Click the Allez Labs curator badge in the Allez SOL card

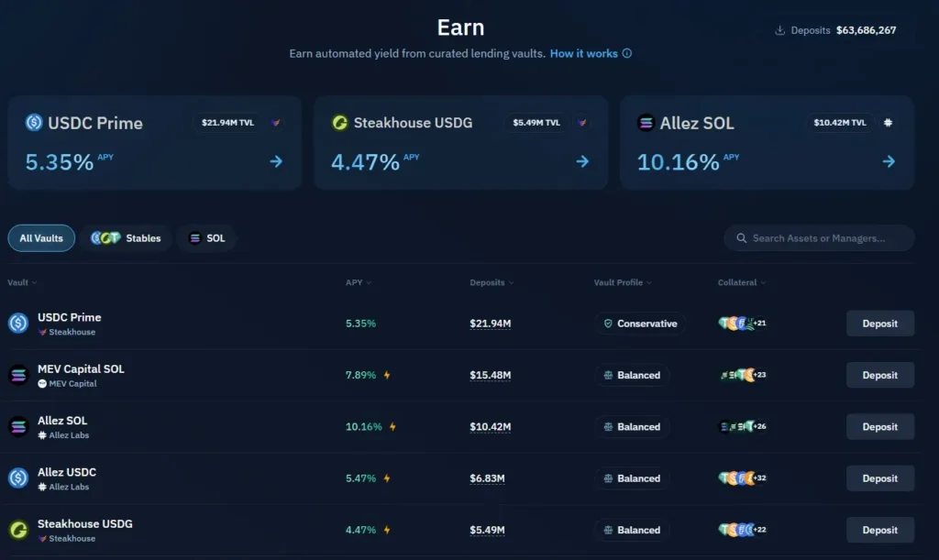888,123
